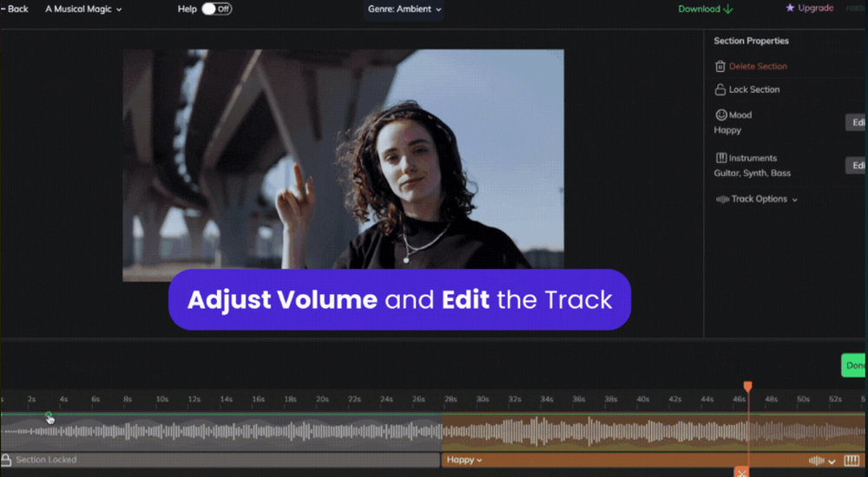The image size is (868, 477).
Task: Toggle the Help switch on
Action: pyautogui.click(x=216, y=9)
